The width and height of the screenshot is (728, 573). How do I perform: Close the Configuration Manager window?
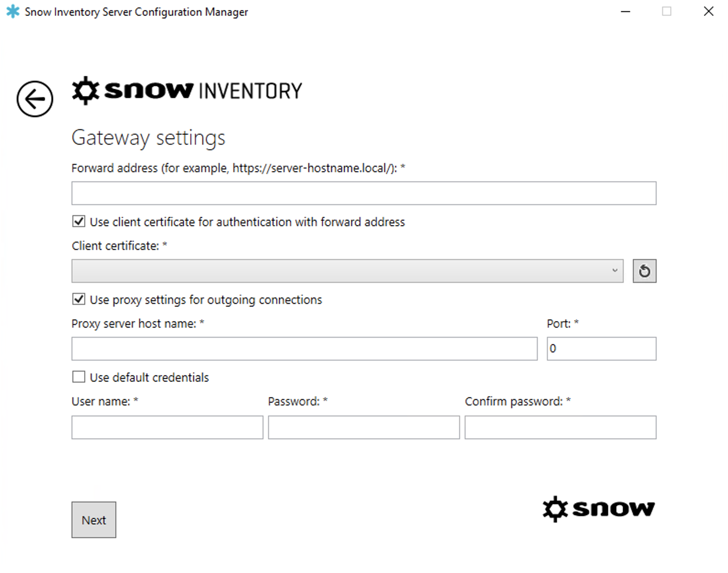pyautogui.click(x=708, y=11)
